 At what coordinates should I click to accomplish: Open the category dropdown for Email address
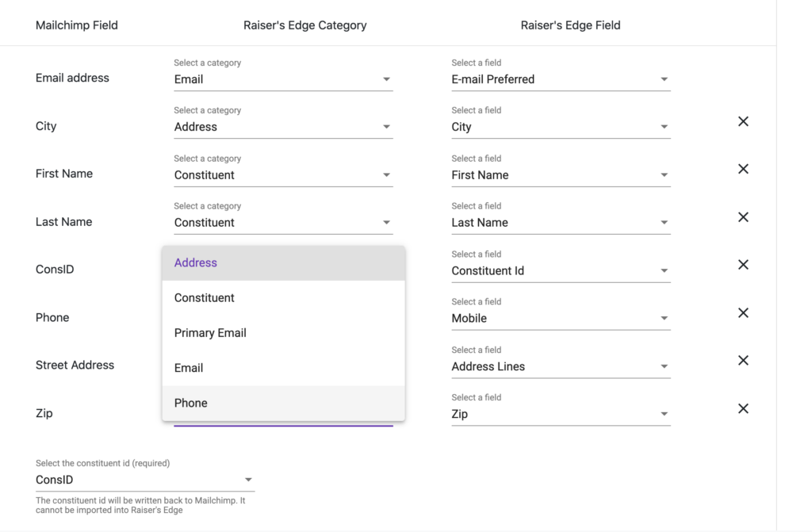[283, 79]
